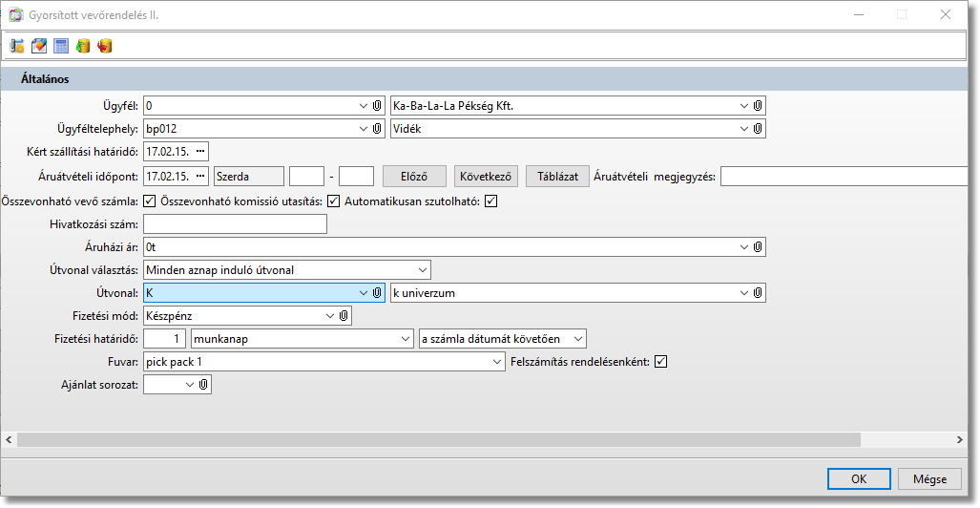Open the k univerzum route dropdown
Screen dimensions: 980x508
pyautogui.click(x=743, y=293)
